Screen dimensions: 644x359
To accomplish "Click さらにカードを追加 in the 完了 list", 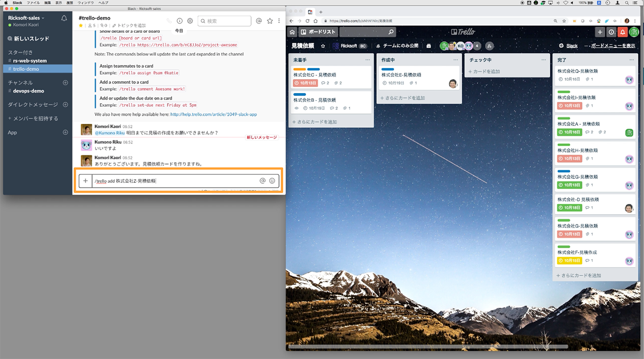I will [578, 275].
